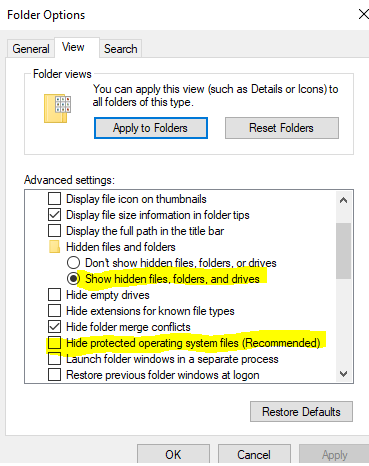Switch to the General tab

point(31,49)
